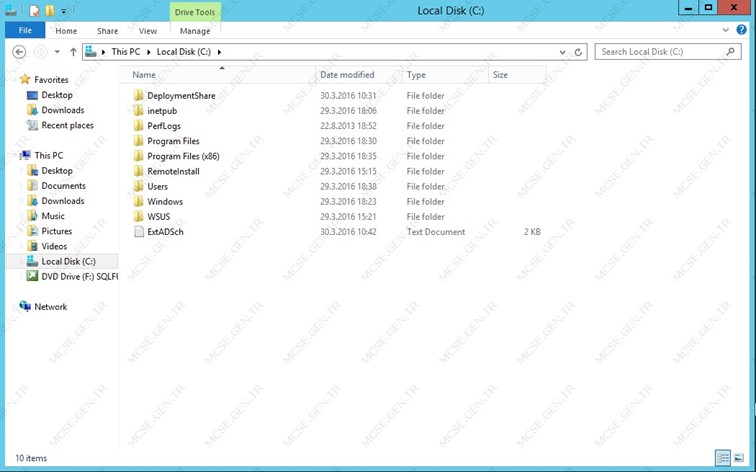Open the Customize Quick Access Toolbar dropdown
Viewport: 756px width, 472px height.
pos(64,11)
